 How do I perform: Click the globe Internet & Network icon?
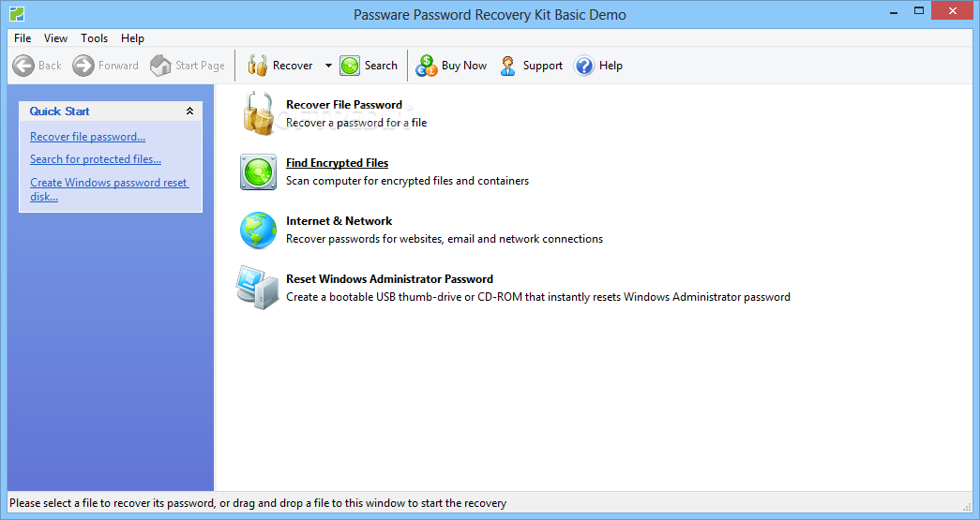pyautogui.click(x=258, y=230)
